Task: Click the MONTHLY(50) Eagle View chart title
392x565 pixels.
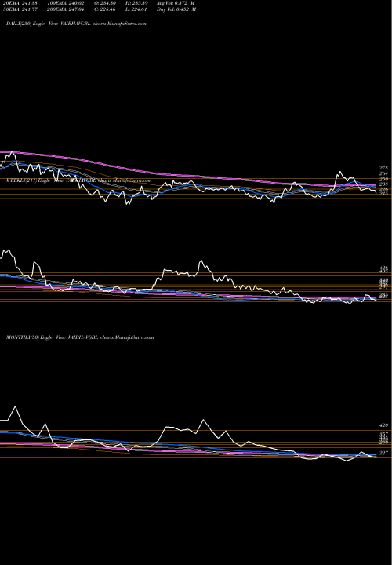Action: (80, 337)
